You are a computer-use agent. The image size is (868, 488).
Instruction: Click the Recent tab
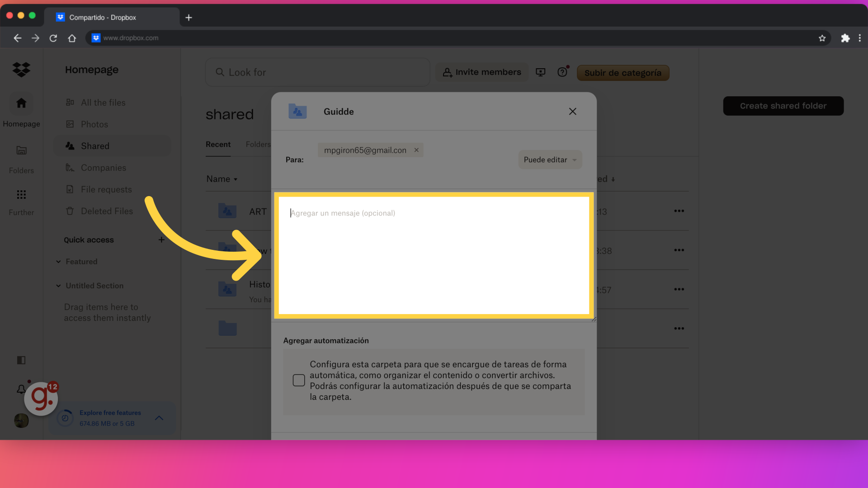point(218,144)
